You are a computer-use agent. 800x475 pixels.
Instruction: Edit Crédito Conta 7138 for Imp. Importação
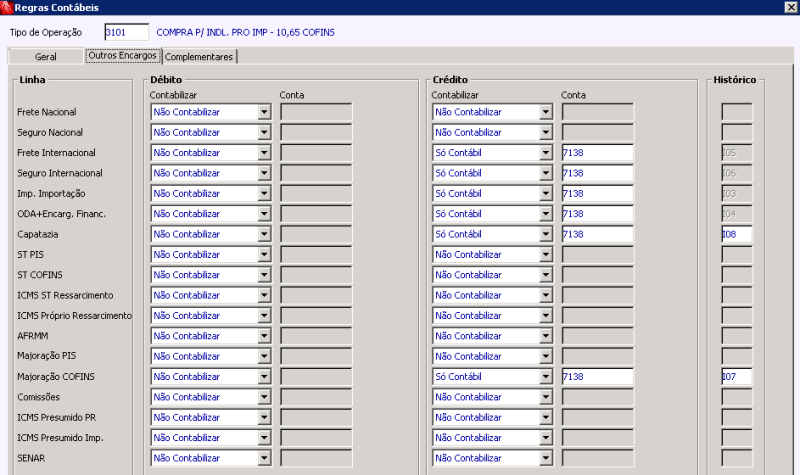tap(597, 194)
